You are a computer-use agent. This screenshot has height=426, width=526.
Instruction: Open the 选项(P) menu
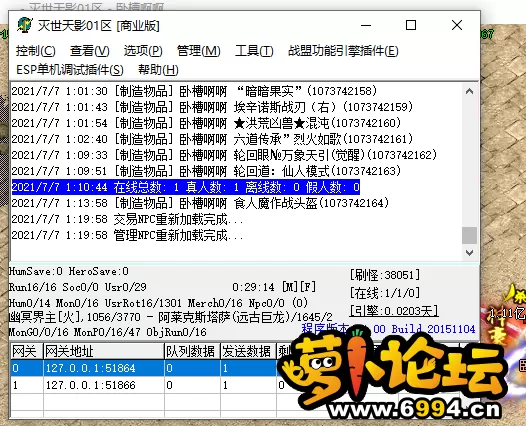[x=143, y=51]
